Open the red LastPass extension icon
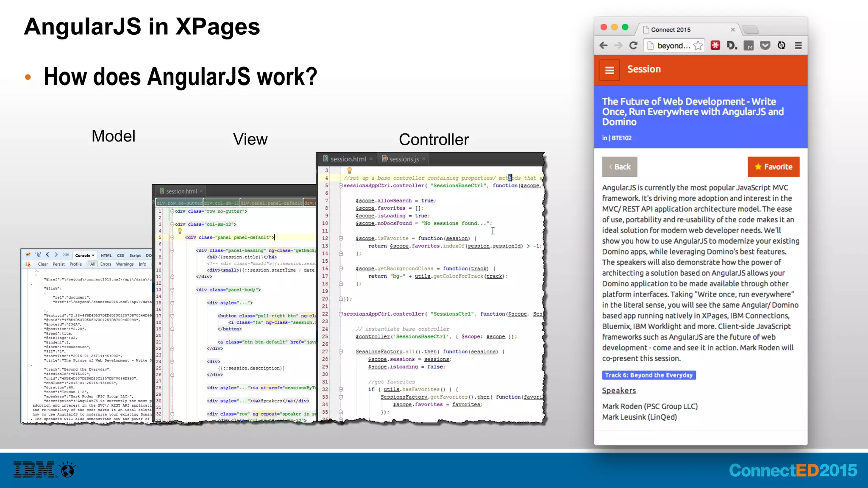Viewport: 868px width, 488px height. pyautogui.click(x=715, y=45)
